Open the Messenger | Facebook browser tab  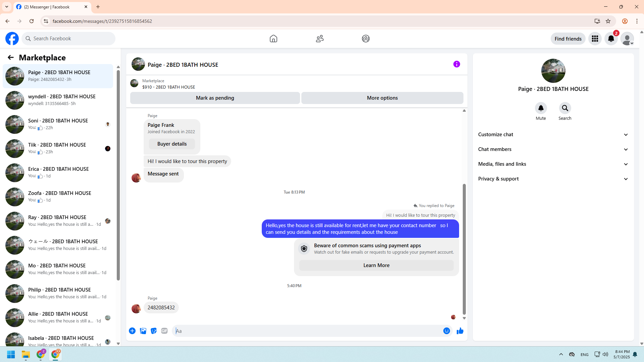click(52, 7)
